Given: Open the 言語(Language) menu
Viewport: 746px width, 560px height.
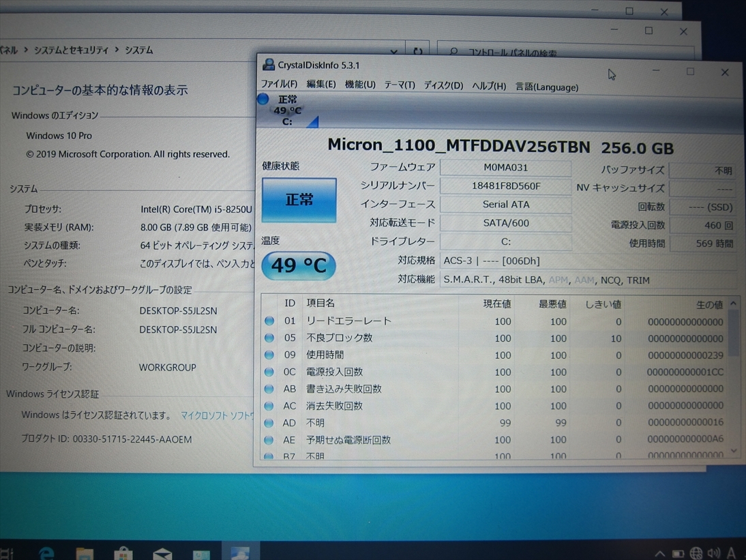Looking at the screenshot, I should click(x=547, y=87).
